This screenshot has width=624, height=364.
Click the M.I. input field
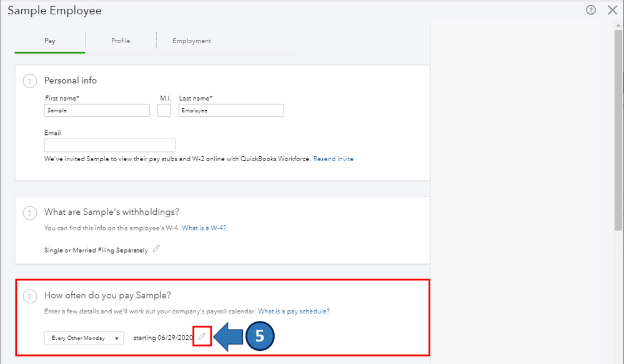pos(164,111)
